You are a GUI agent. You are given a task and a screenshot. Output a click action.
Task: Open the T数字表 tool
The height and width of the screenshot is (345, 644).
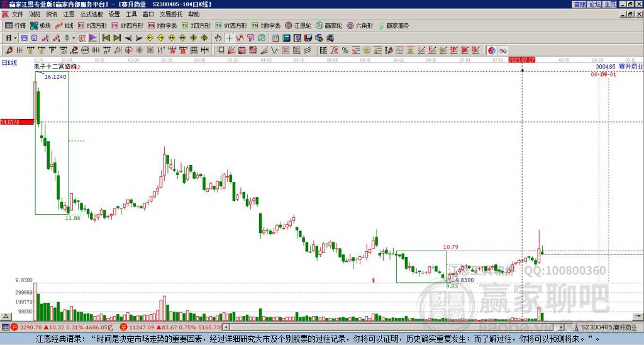coord(266,25)
